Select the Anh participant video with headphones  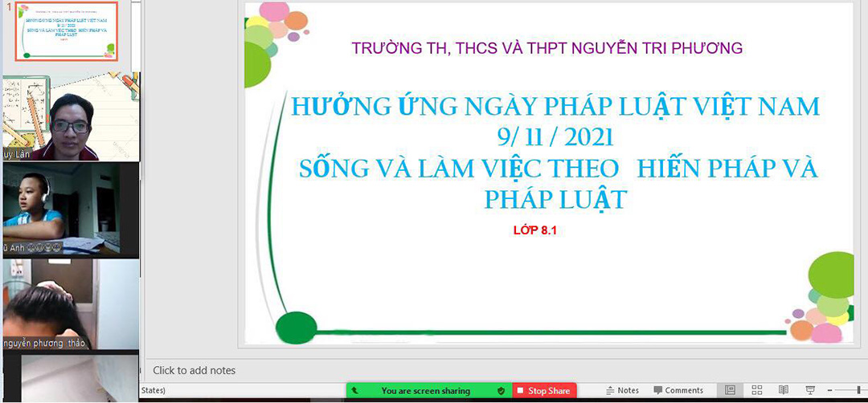71,210
